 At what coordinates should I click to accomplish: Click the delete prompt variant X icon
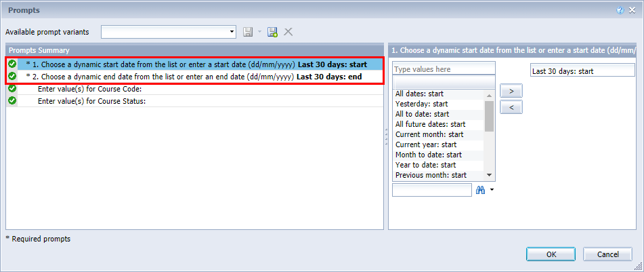pyautogui.click(x=288, y=32)
